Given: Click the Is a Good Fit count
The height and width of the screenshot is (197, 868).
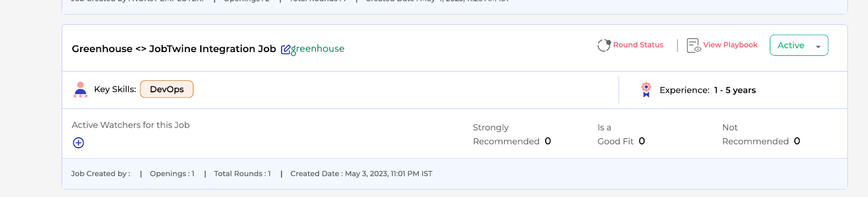Looking at the screenshot, I should coord(642,141).
